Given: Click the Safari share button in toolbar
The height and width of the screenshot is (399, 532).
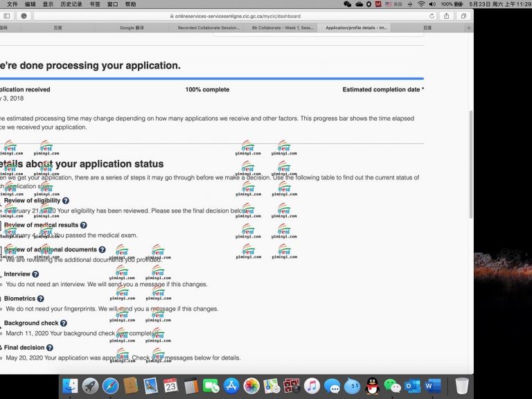Looking at the screenshot, I should click(447, 16).
